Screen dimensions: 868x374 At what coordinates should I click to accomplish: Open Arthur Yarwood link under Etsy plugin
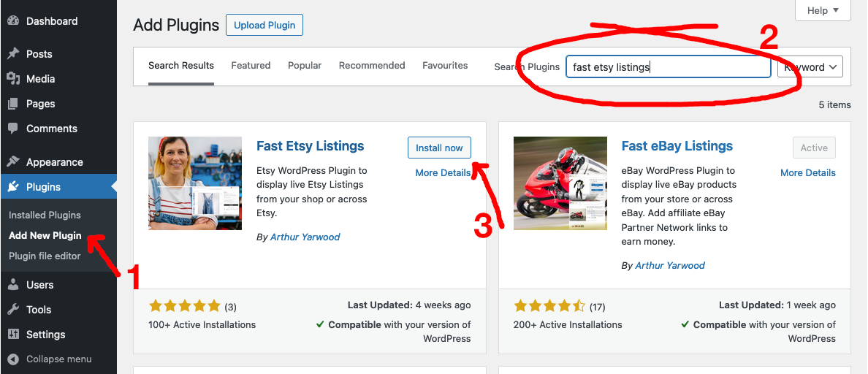(305, 237)
